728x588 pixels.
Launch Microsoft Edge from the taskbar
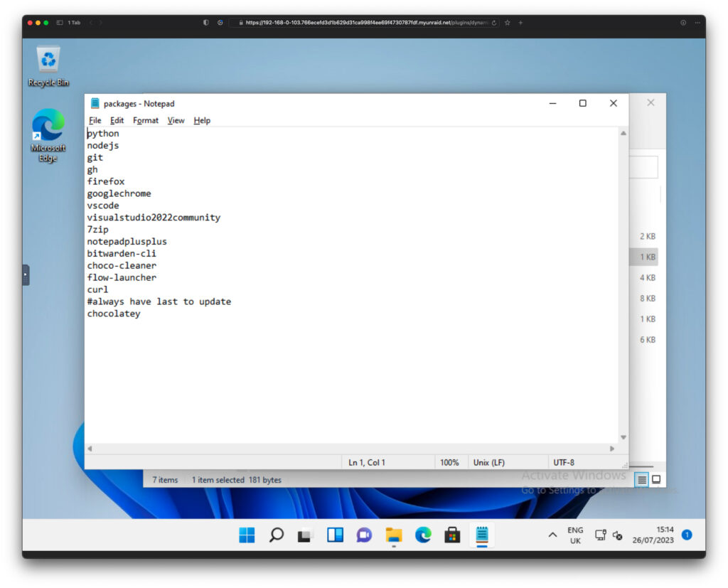pos(423,535)
